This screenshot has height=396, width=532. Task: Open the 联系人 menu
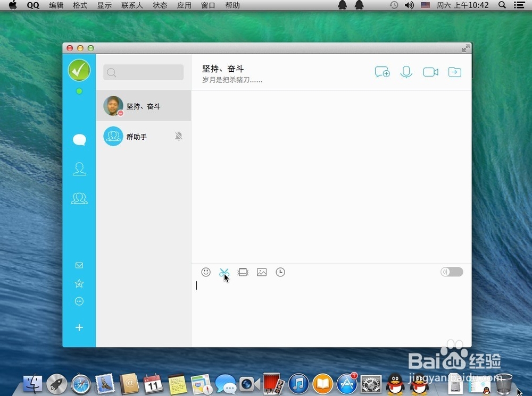coord(132,5)
